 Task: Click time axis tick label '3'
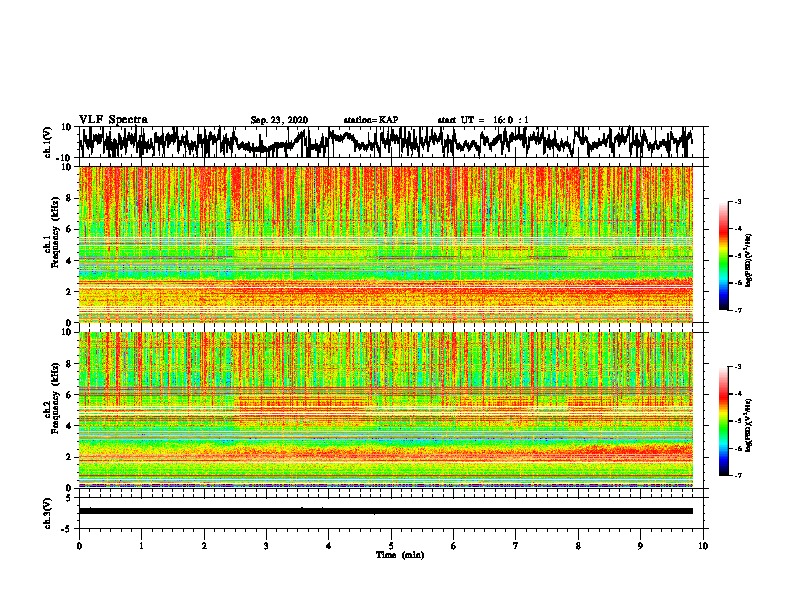click(266, 546)
